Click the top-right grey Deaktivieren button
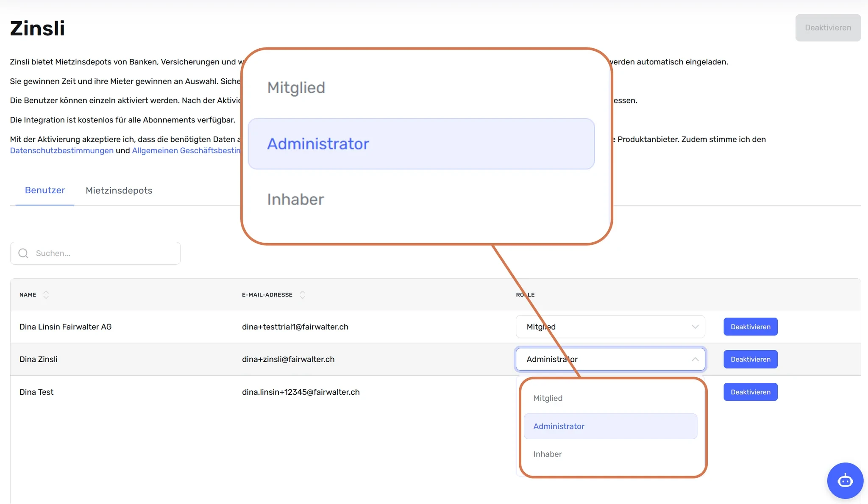The width and height of the screenshot is (868, 504). 828,28
